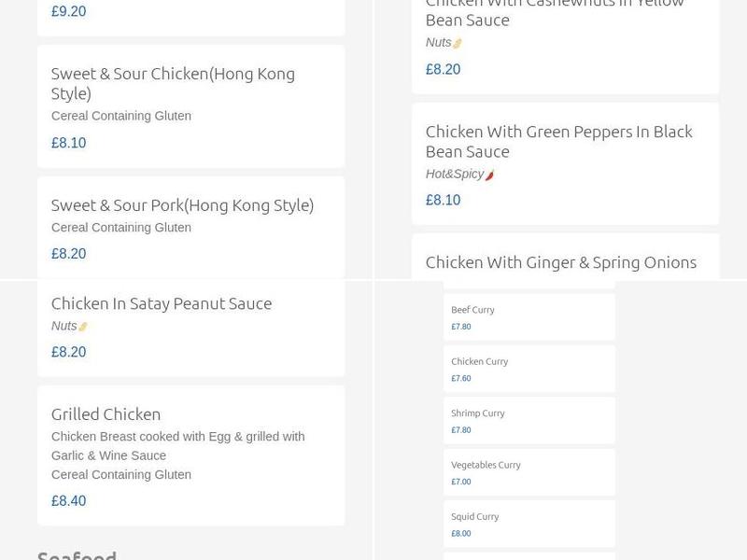The height and width of the screenshot is (560, 747).
Task: Select Chicken With Green Peppers In Black Bean Sauce
Action: tap(559, 141)
